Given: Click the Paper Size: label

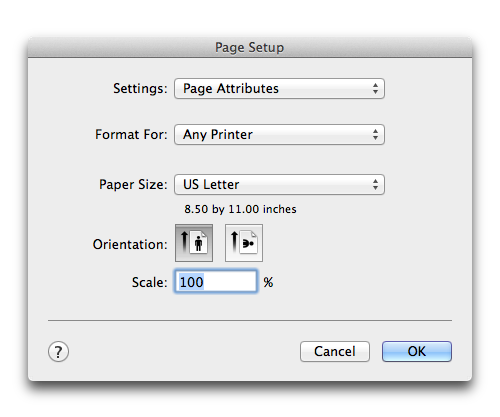Looking at the screenshot, I should (133, 185).
